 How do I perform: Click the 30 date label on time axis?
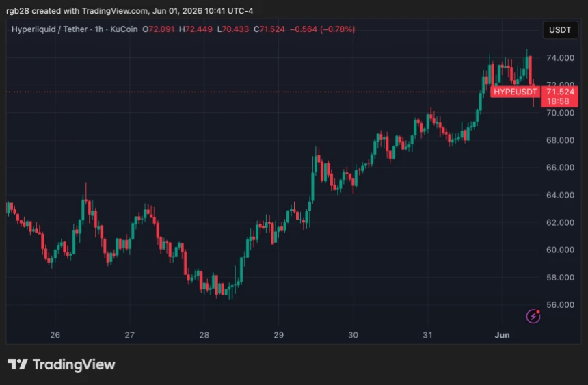click(x=353, y=335)
